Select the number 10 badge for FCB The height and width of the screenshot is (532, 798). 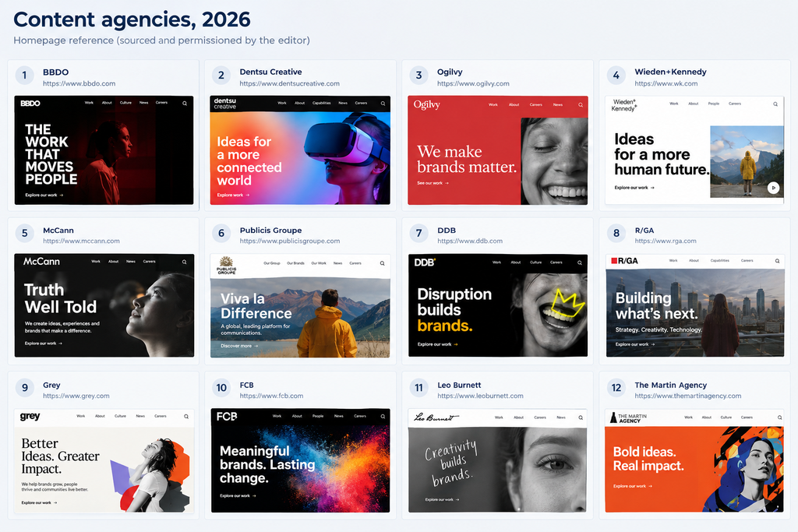pos(221,388)
